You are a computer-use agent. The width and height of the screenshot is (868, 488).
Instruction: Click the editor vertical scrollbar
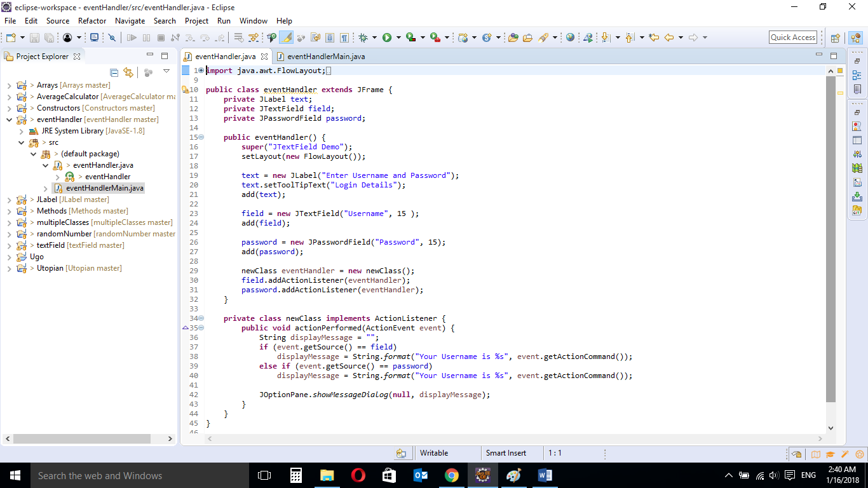coord(831,239)
